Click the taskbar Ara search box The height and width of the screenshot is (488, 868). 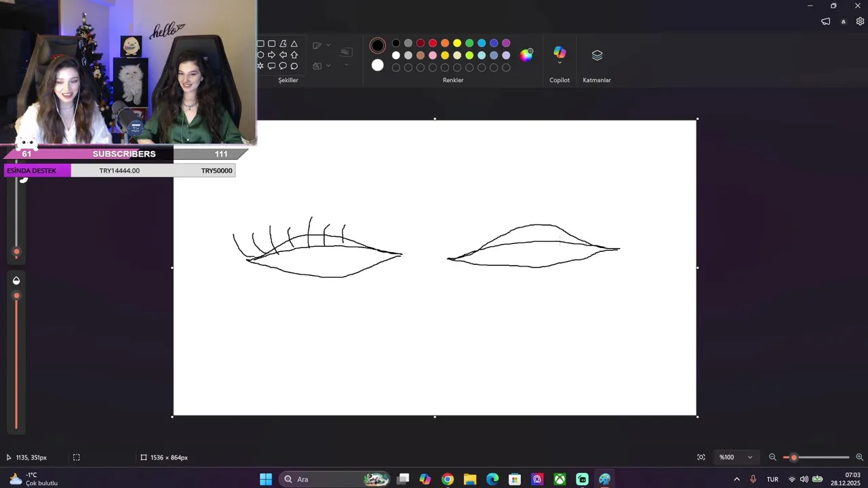[x=334, y=479]
